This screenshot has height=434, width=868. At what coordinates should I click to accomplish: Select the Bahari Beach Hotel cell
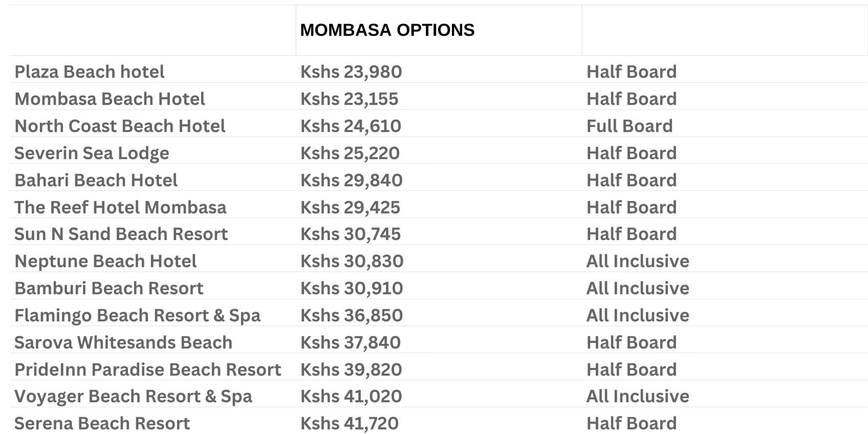point(96,180)
